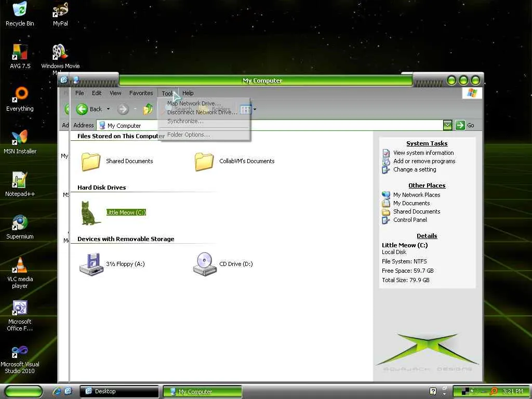The width and height of the screenshot is (532, 399).
Task: Open the File menu
Action: (79, 93)
